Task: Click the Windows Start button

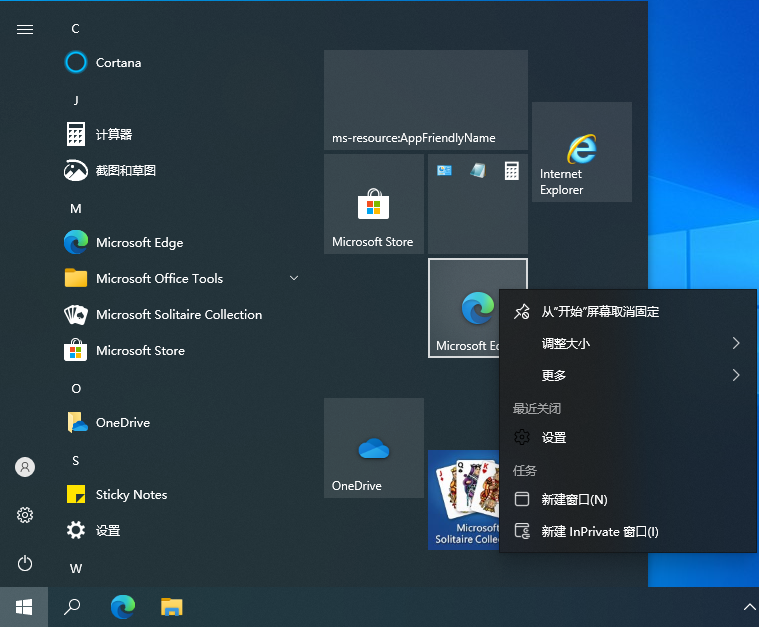Action: [x=24, y=607]
